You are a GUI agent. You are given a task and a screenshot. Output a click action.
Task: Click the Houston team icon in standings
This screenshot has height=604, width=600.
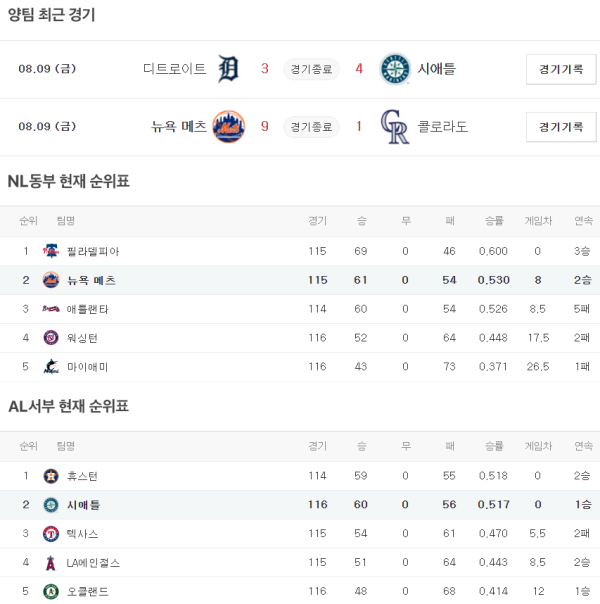click(x=51, y=476)
